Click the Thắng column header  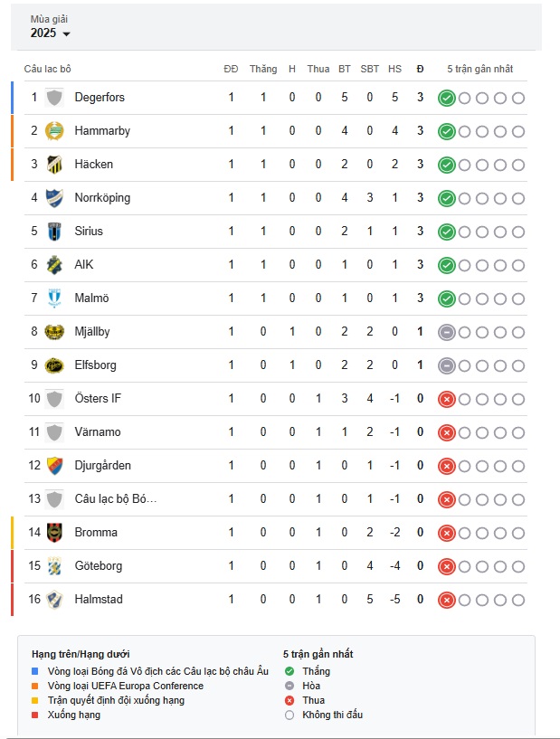tap(263, 69)
